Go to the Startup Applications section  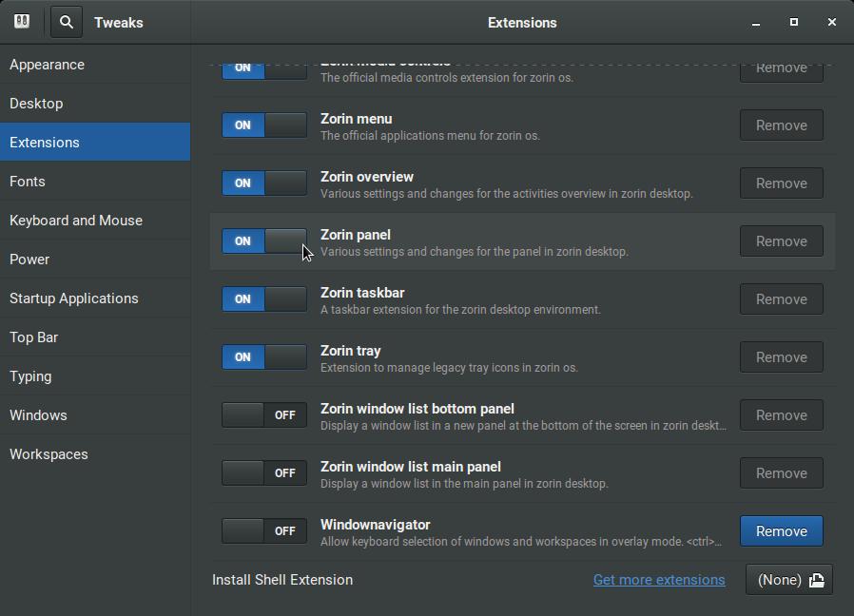pyautogui.click(x=74, y=298)
